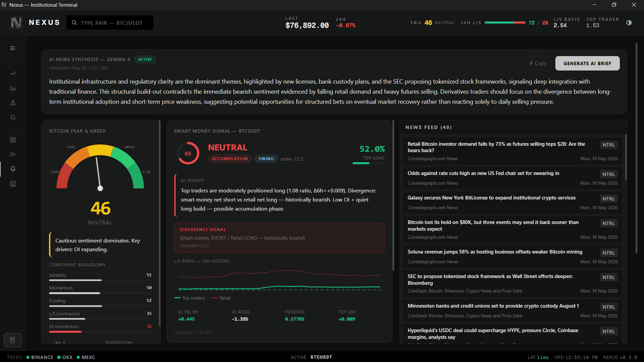Open the bar chart sidebar icon
Image resolution: width=644 pixels, height=362 pixels.
[x=13, y=88]
